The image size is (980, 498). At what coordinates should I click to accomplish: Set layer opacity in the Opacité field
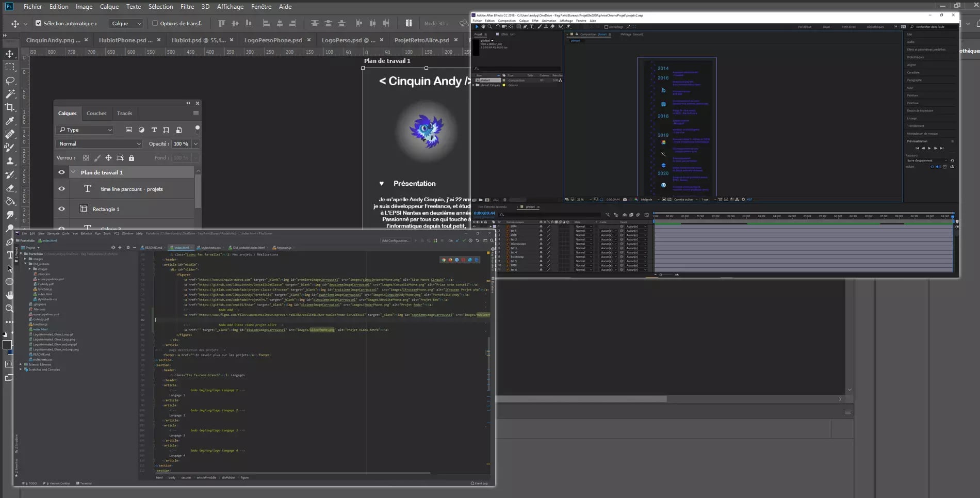point(181,143)
